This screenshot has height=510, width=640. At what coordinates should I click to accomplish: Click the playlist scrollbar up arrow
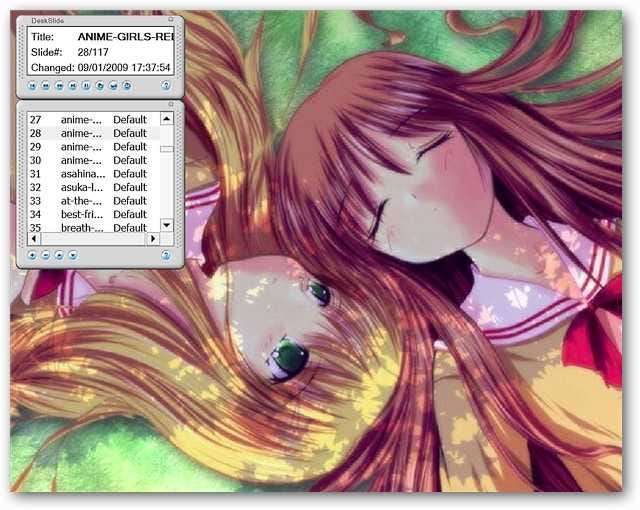pyautogui.click(x=167, y=119)
